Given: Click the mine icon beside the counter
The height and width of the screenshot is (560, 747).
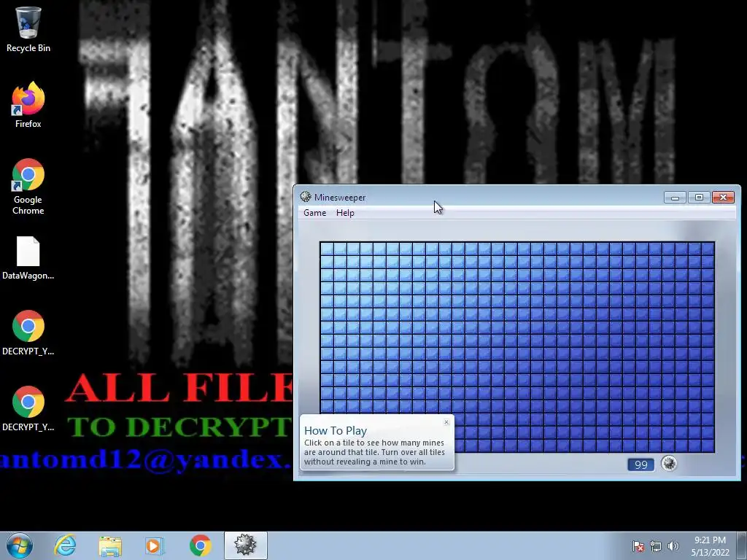Looking at the screenshot, I should coord(669,463).
